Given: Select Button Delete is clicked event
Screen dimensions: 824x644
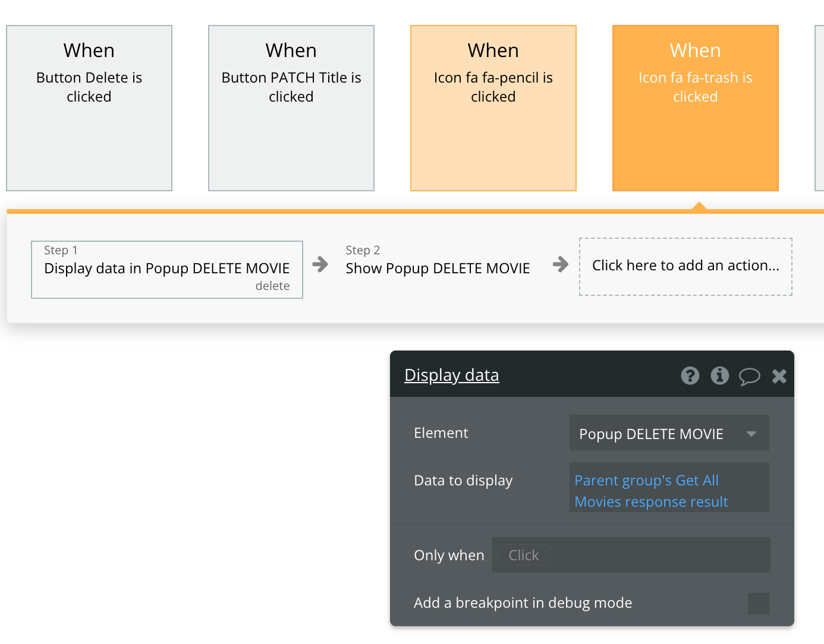Looking at the screenshot, I should pyautogui.click(x=89, y=108).
